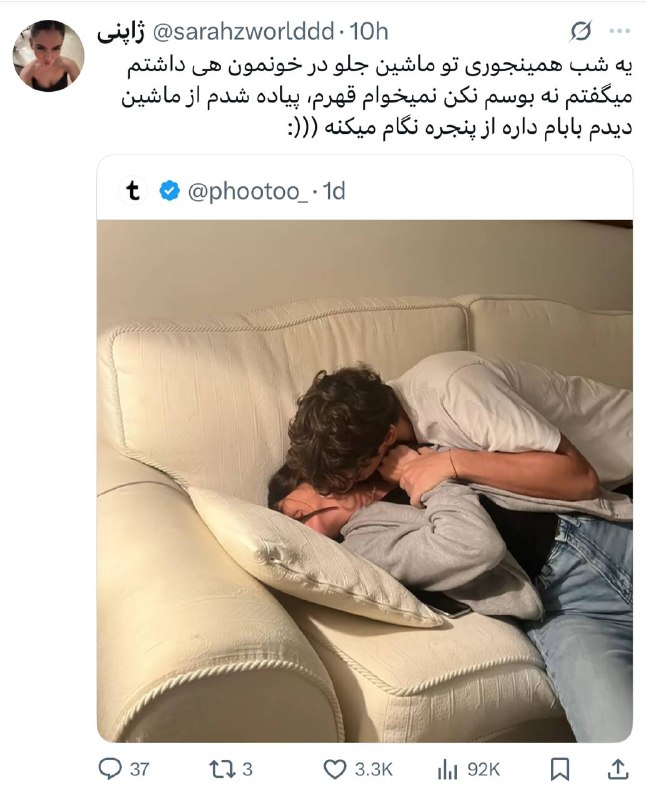646x800 pixels.
Task: Click the 10h timestamp
Action: [368, 32]
